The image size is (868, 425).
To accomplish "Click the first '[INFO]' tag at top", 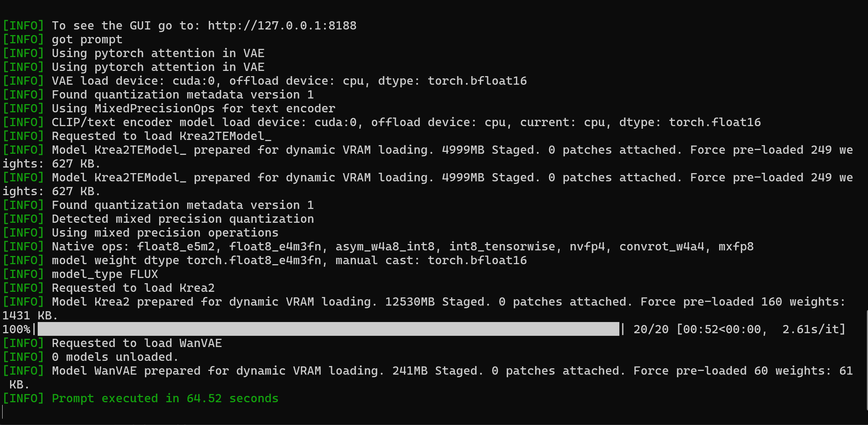I will click(x=23, y=25).
